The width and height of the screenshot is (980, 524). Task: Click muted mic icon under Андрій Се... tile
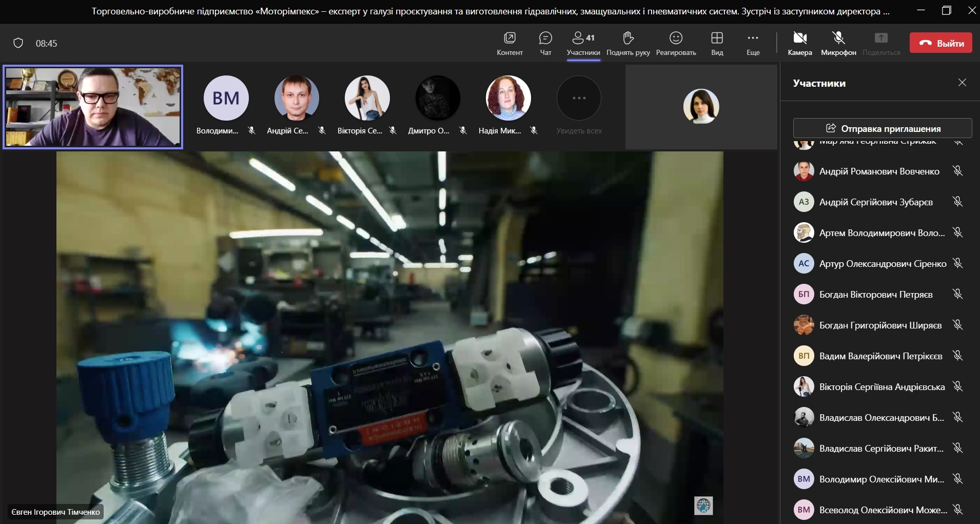322,131
